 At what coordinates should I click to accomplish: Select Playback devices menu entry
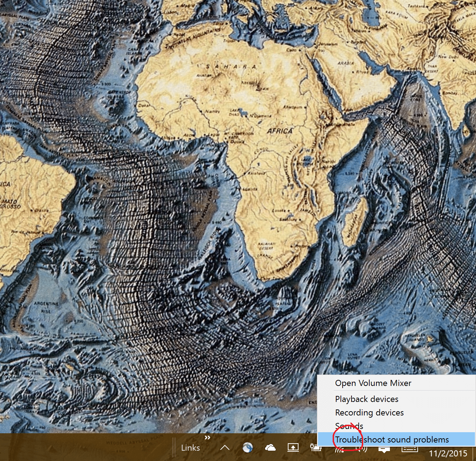click(x=396, y=399)
